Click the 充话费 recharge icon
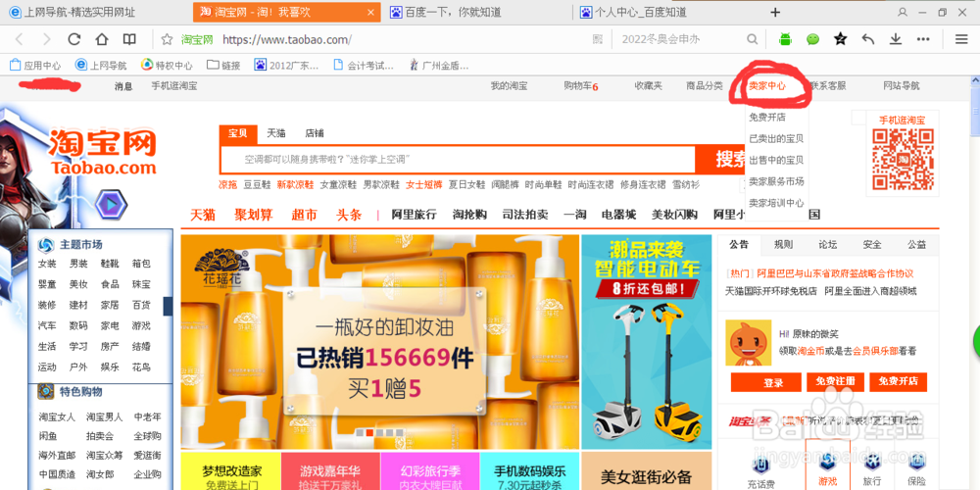Screen dimensions: 980x490 (x=761, y=468)
